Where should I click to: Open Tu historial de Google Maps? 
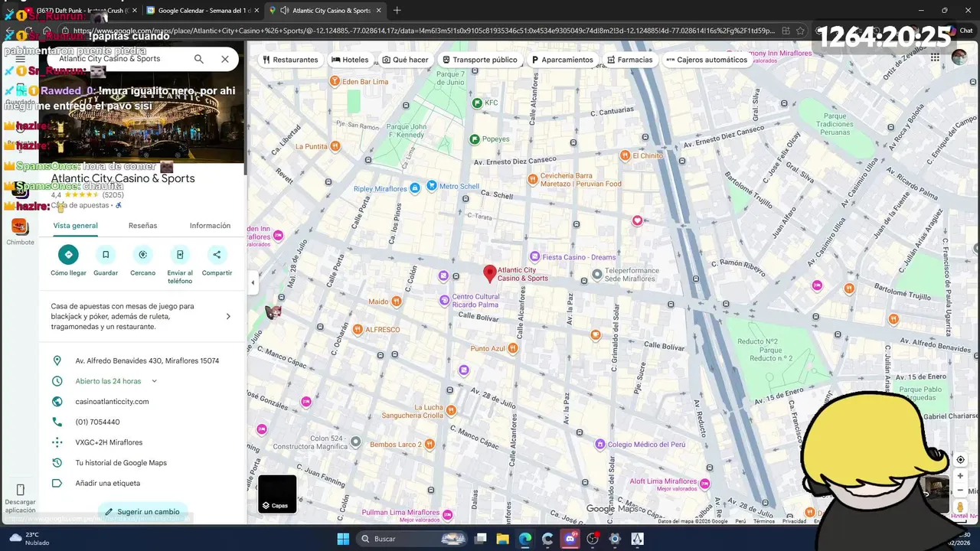tap(121, 463)
